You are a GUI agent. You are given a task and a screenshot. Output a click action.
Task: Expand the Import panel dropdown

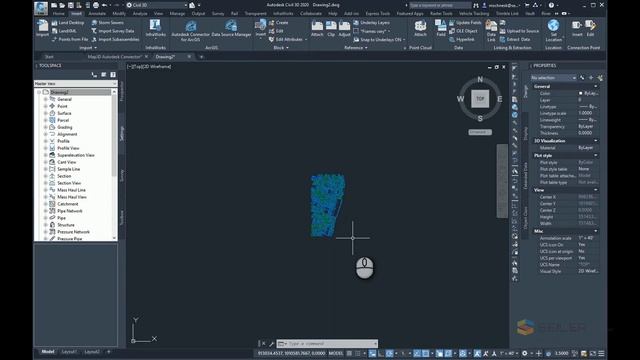88,48
